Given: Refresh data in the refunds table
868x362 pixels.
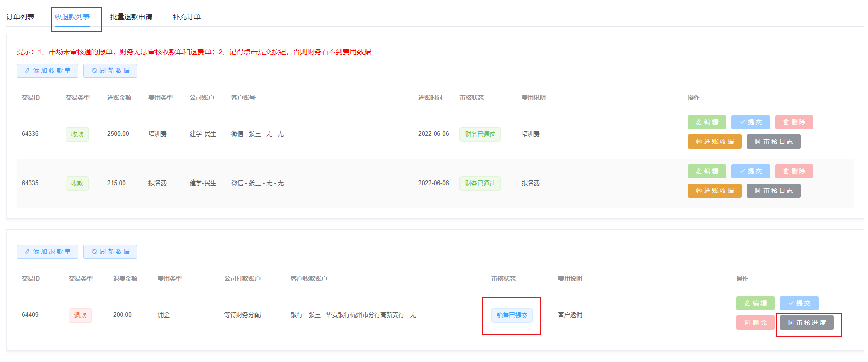Looking at the screenshot, I should point(110,252).
